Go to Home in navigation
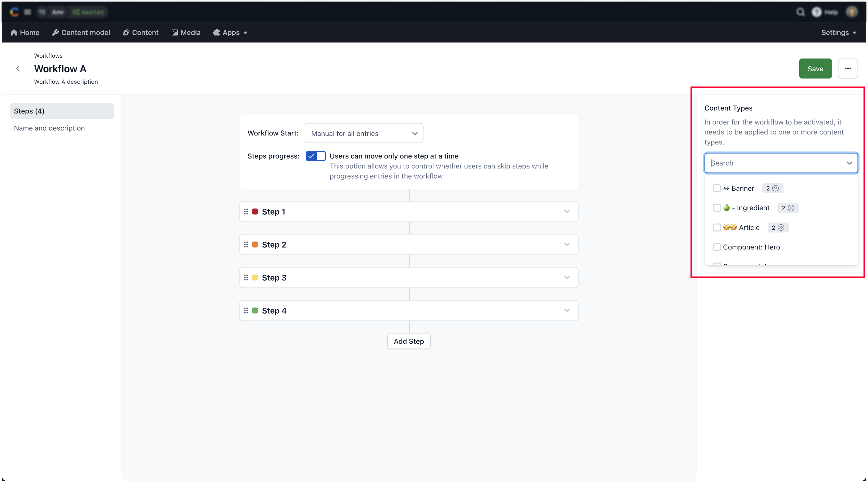The image size is (868, 481). (x=25, y=32)
